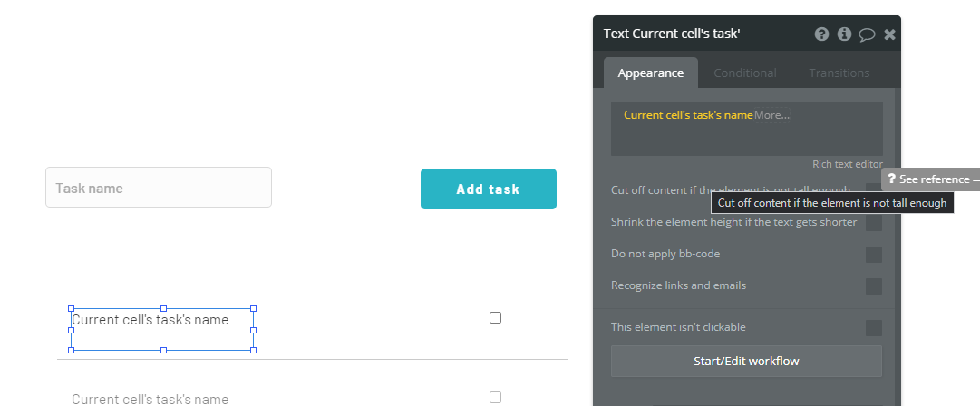Select the second row's task name text

point(150,399)
